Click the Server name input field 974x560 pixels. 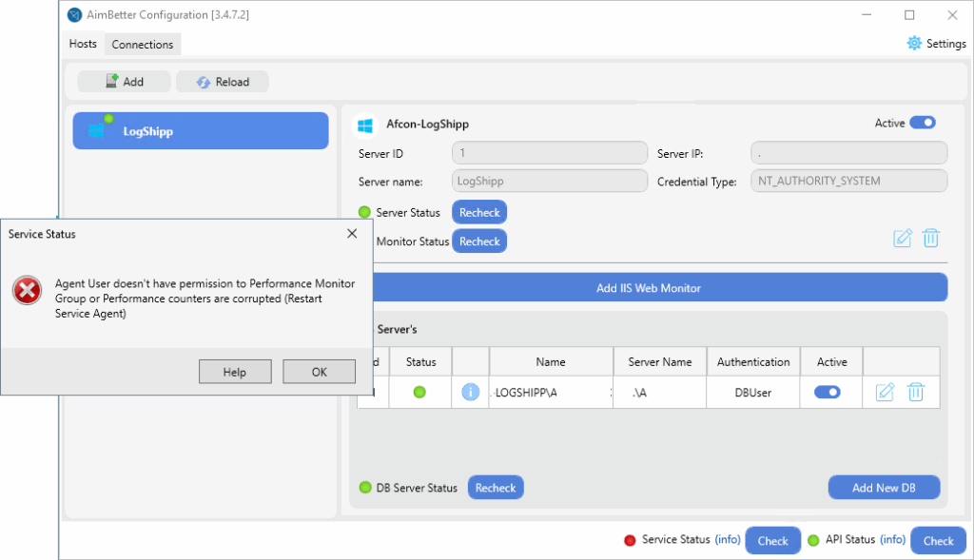pyautogui.click(x=549, y=181)
